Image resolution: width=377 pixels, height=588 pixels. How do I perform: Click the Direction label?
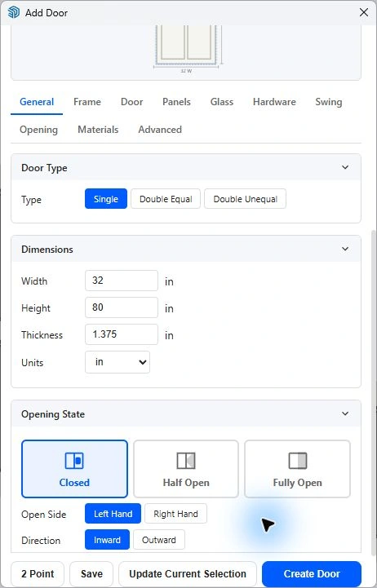coord(41,541)
